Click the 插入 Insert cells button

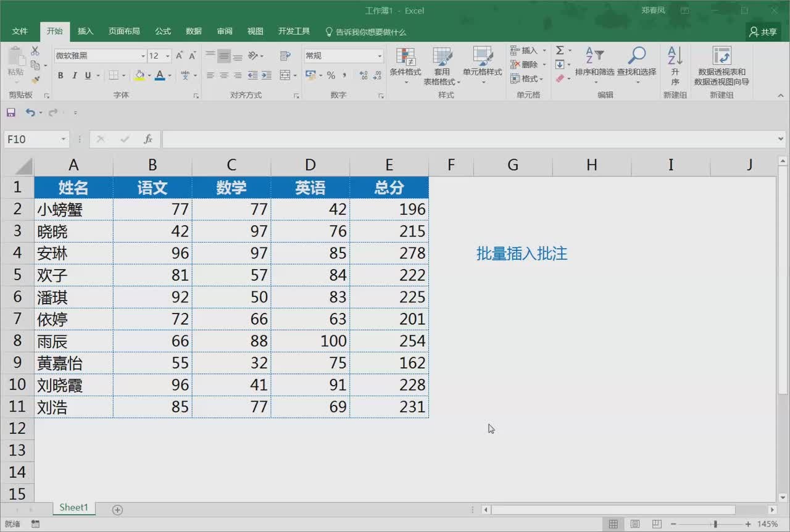pos(528,51)
